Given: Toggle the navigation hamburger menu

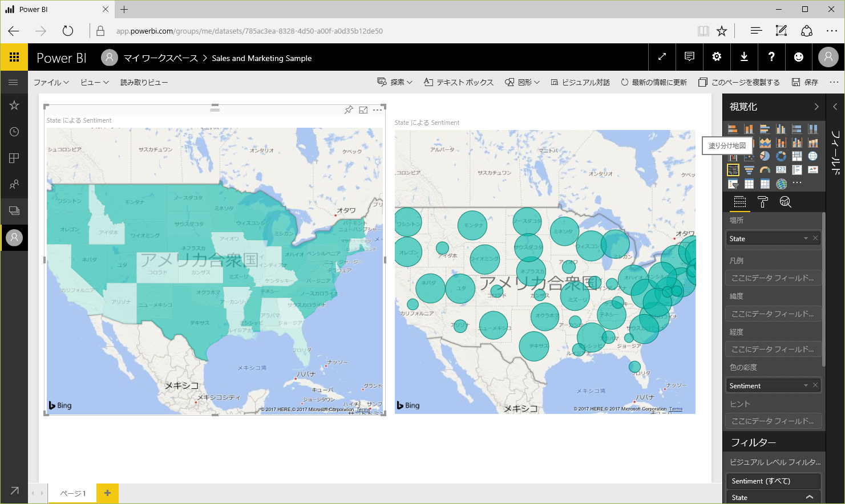Looking at the screenshot, I should (14, 82).
